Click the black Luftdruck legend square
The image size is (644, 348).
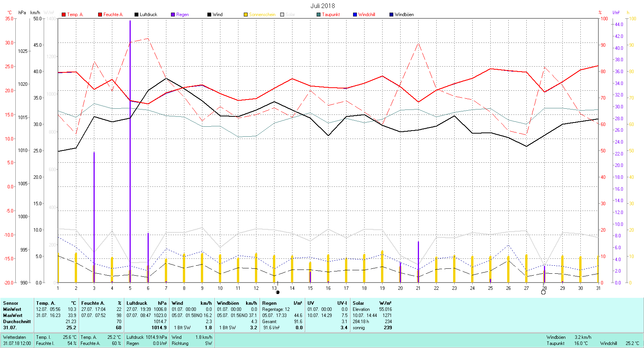click(136, 15)
